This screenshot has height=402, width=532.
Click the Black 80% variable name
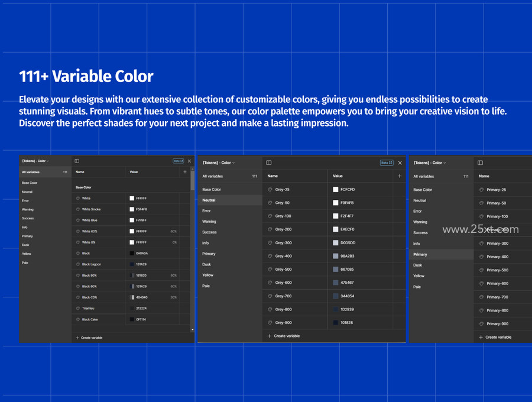(89, 275)
